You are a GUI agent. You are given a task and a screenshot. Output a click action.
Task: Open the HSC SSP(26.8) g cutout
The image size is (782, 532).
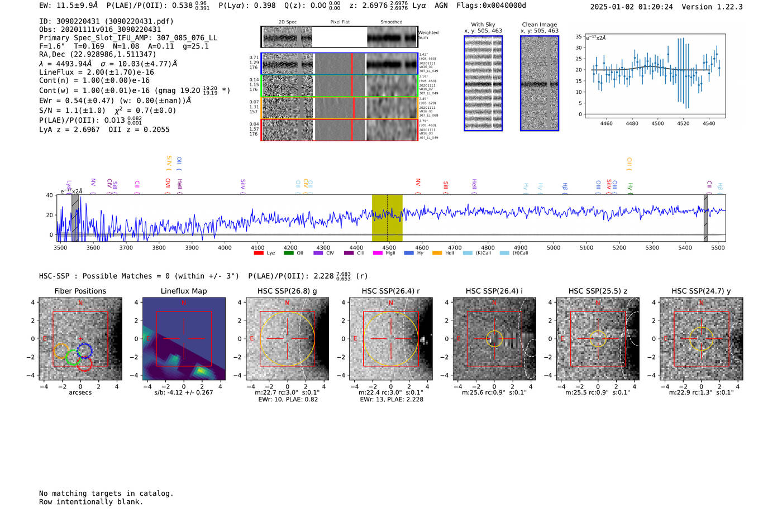click(x=287, y=339)
